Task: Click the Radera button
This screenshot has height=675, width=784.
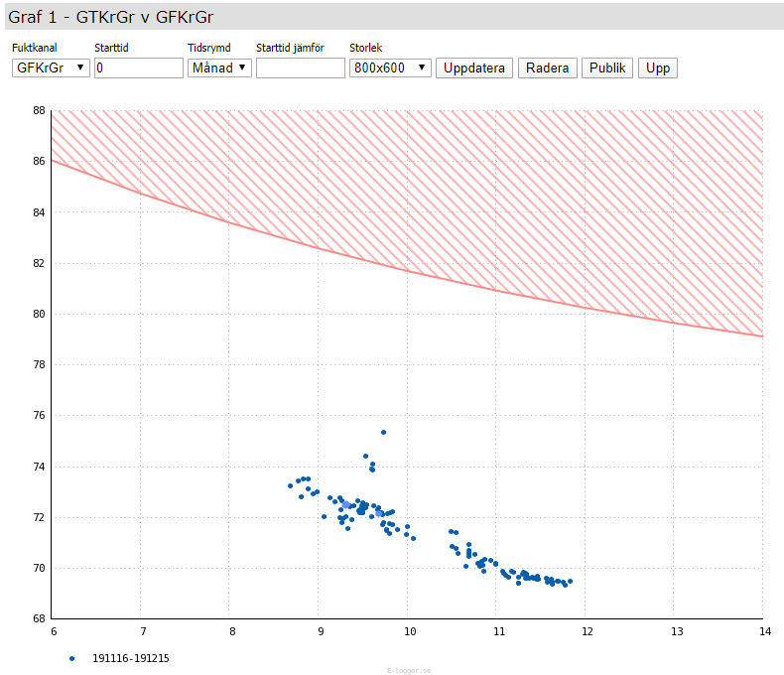Action: (547, 67)
